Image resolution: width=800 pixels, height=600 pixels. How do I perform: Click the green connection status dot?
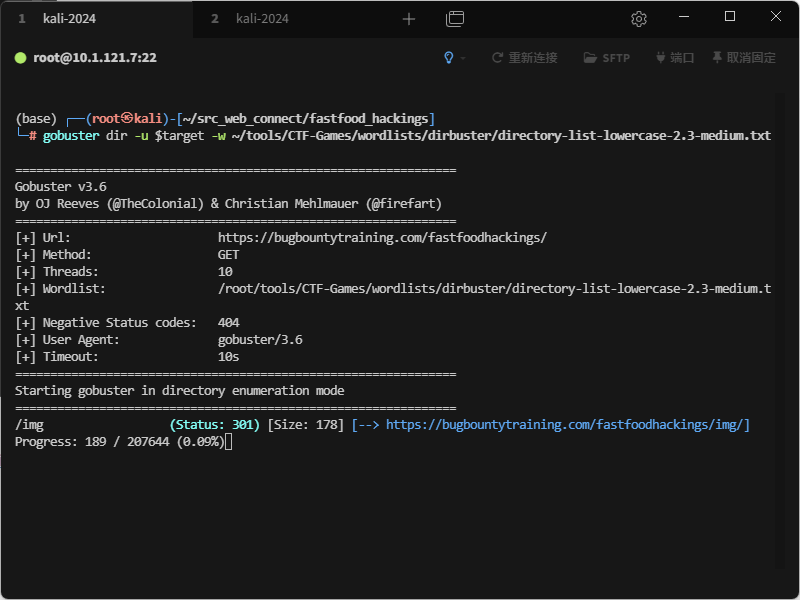point(20,58)
